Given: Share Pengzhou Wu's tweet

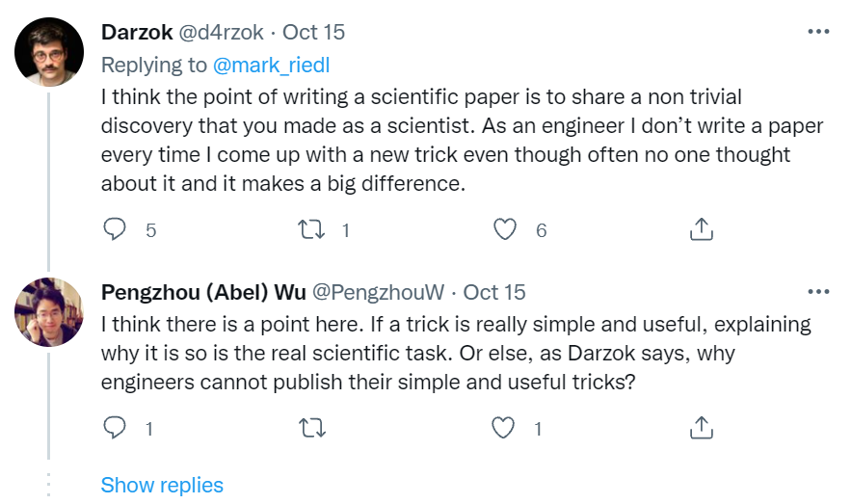Looking at the screenshot, I should (702, 428).
